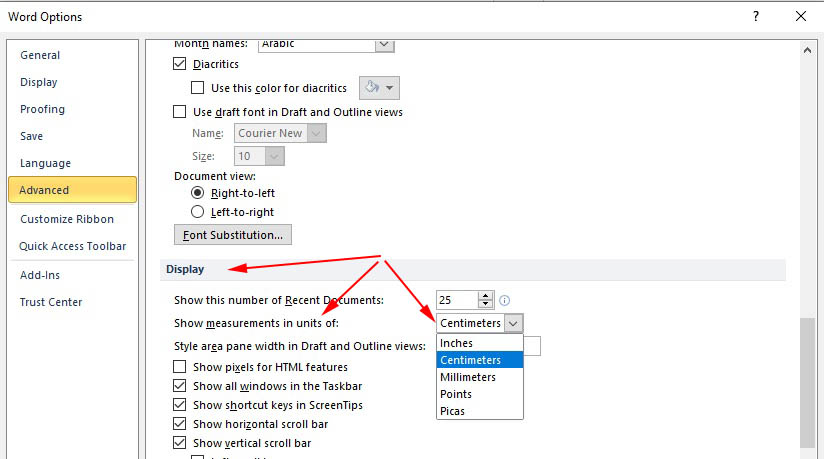Toggle Show pixels for HTML features
Screen dimensions: 824x459
point(180,368)
